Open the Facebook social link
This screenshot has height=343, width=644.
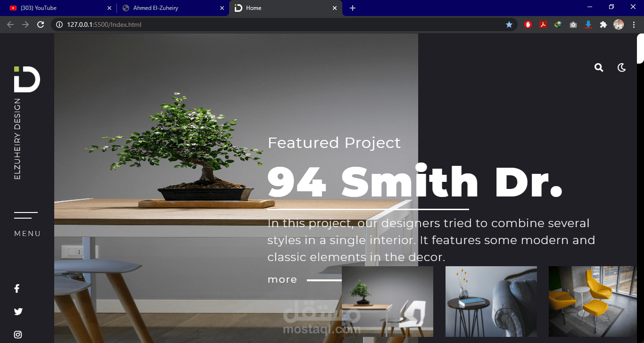(x=17, y=288)
